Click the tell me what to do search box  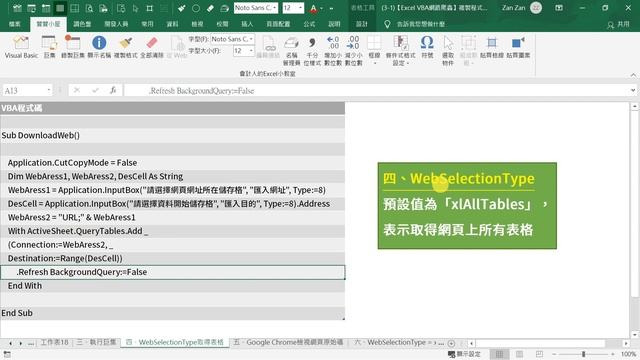pyautogui.click(x=420, y=24)
